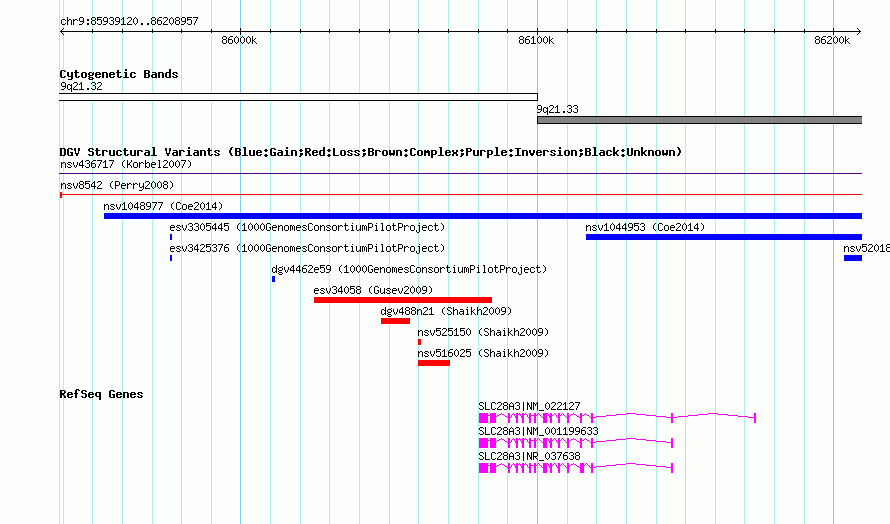Click the RefSeq Genes track title
Image resolution: width=890 pixels, height=524 pixels.
[x=101, y=394]
